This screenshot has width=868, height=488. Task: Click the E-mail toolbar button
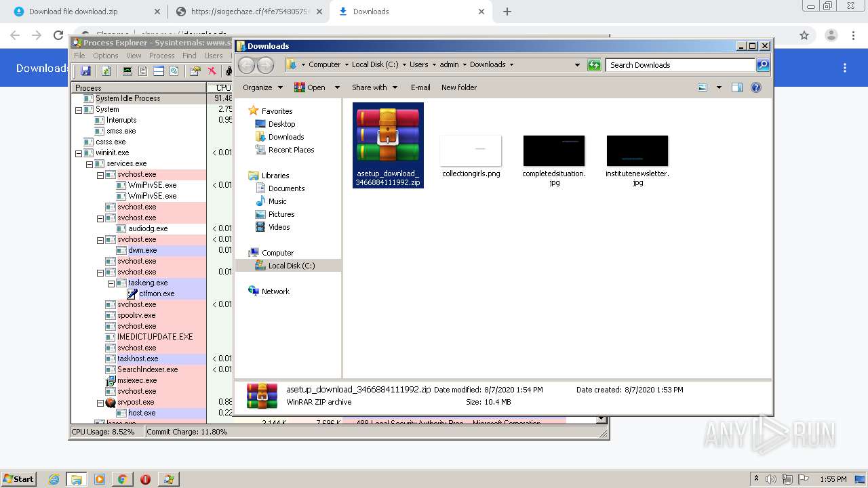[x=420, y=87]
